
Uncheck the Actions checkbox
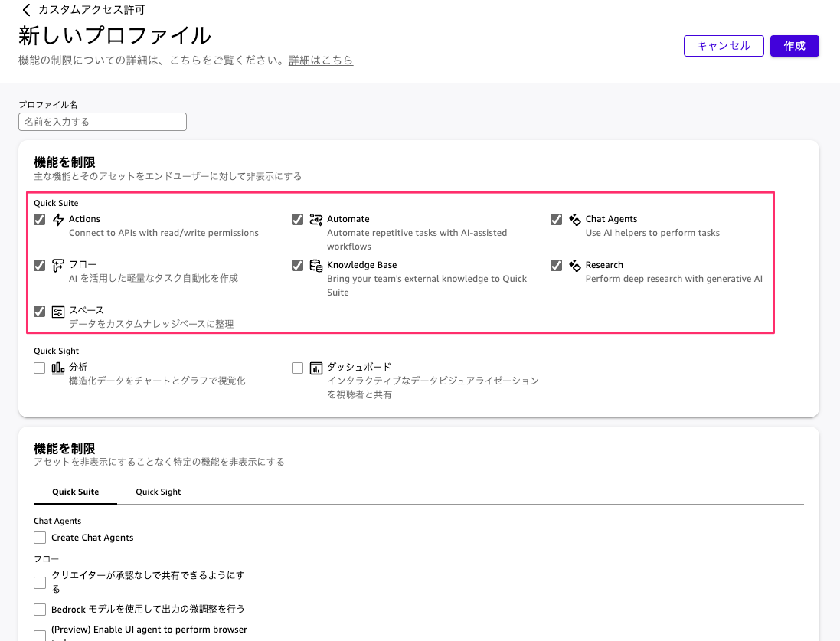(40, 220)
